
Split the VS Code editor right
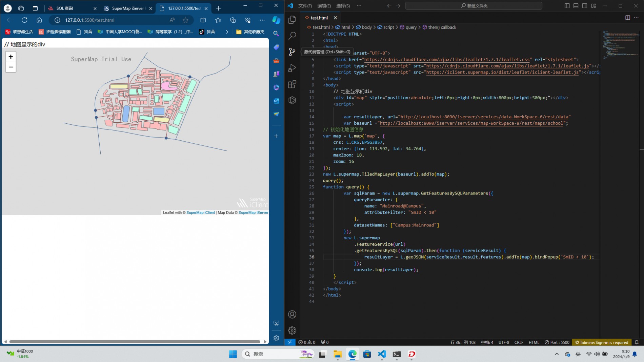point(627,18)
